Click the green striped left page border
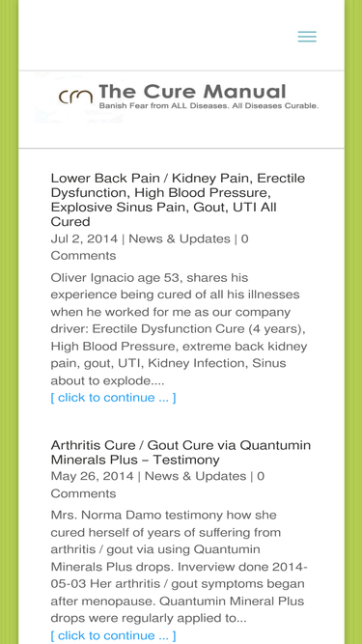362x644 pixels. pyautogui.click(x=9, y=322)
